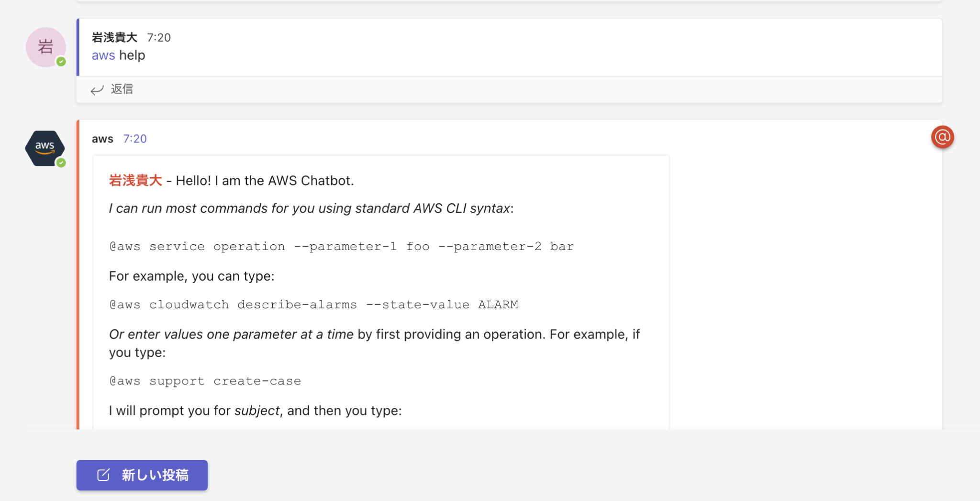
Task: Open the AWS Chatbot avatar icon
Action: (45, 148)
